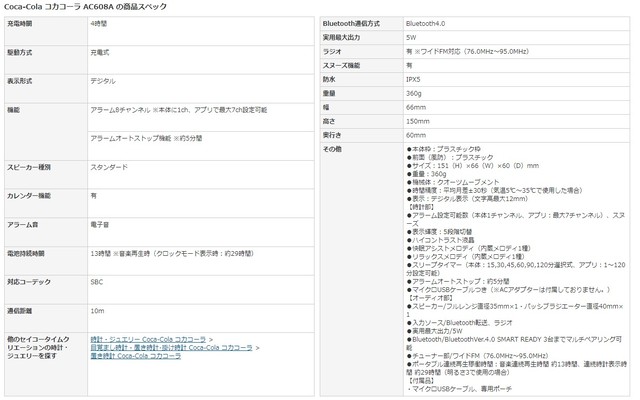This screenshot has height=400, width=640.
Task: Click the SBC codec value
Action: (x=97, y=282)
